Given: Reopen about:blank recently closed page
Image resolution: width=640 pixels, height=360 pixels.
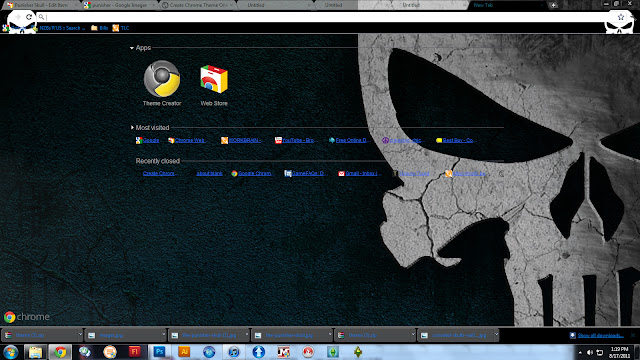Looking at the screenshot, I should click(x=209, y=173).
